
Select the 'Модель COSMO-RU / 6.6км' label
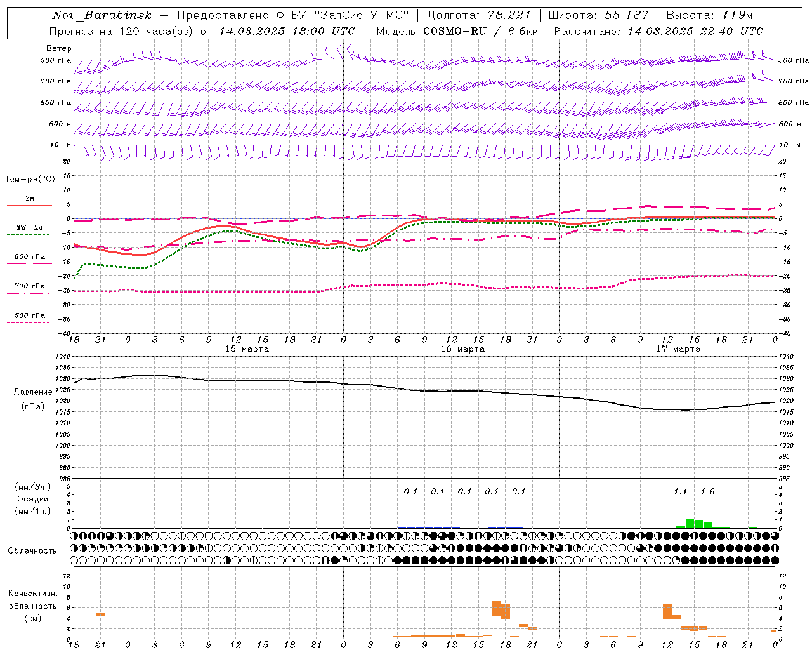click(457, 31)
